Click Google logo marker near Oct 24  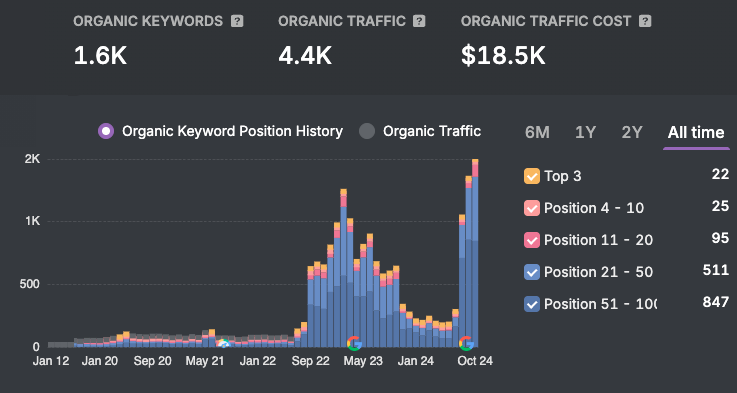point(466,343)
